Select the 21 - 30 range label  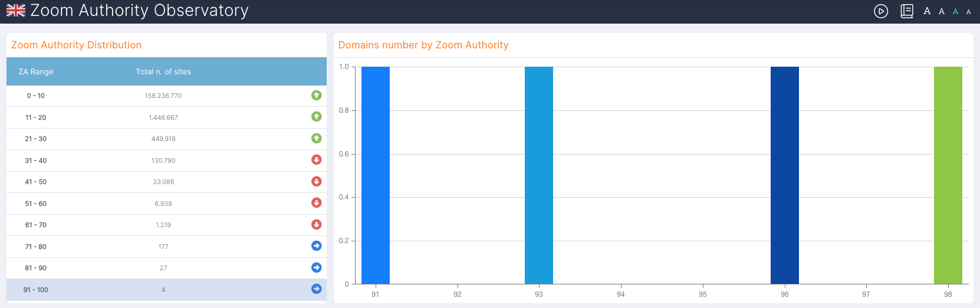pos(36,139)
